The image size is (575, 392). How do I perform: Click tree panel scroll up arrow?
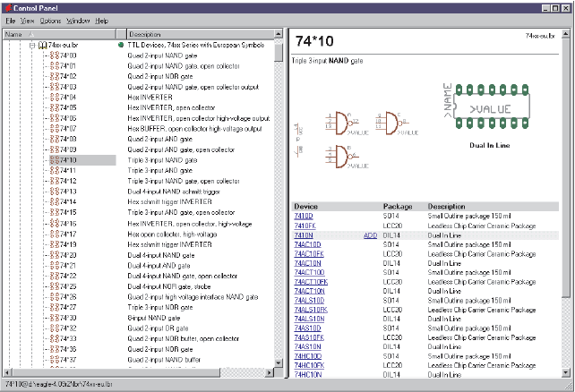click(279, 34)
